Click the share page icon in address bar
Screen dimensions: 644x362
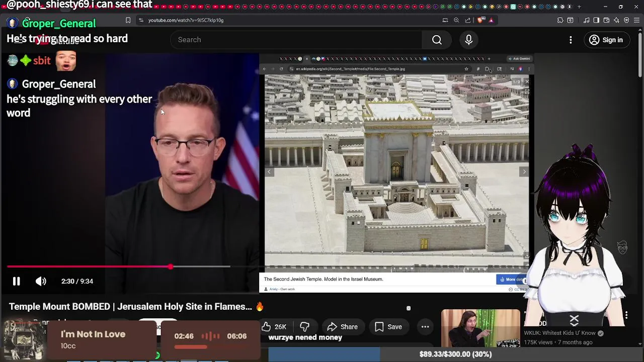point(468,20)
